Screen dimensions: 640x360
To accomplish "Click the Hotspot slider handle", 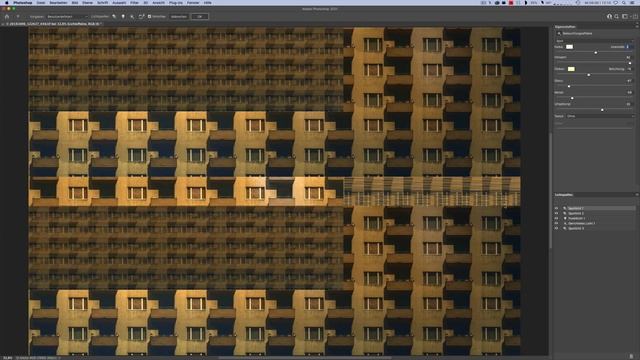I will pyautogui.click(x=630, y=63).
